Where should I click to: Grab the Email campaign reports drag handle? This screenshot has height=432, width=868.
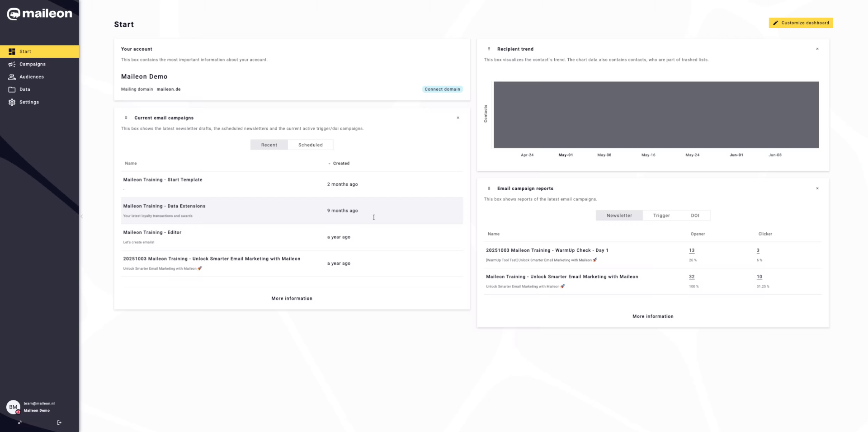(489, 188)
